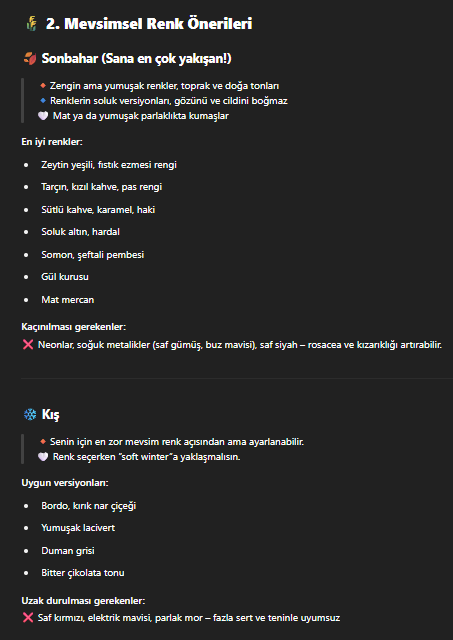Click the white heart before Renk seçerken
This screenshot has width=453, height=640.
point(43,457)
